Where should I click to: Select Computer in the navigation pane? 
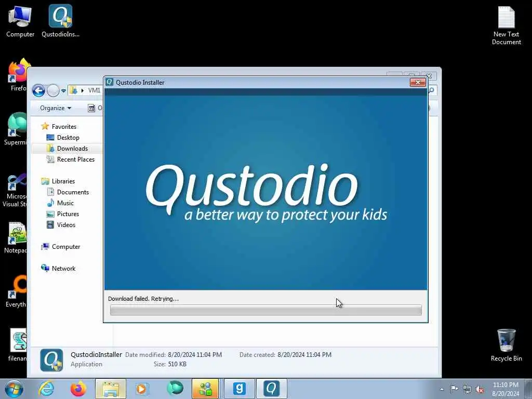tap(66, 247)
